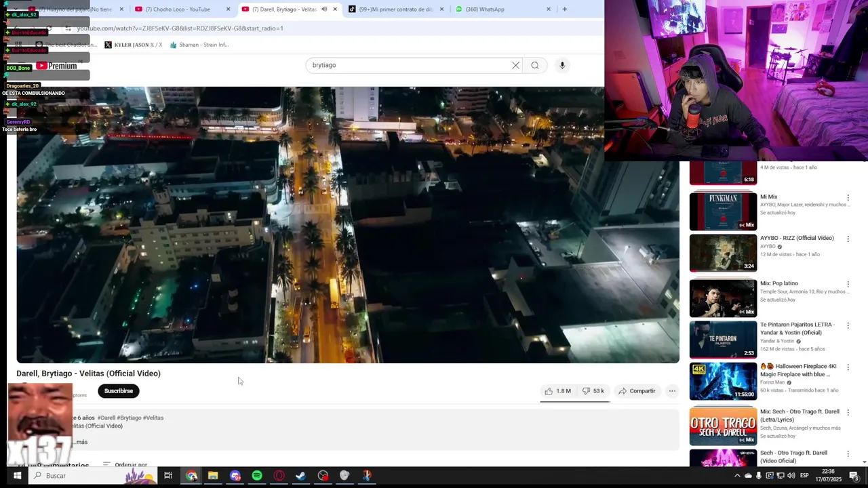Open the OTRO TRAGO Sech x Darell mix thumbnail

click(x=723, y=426)
